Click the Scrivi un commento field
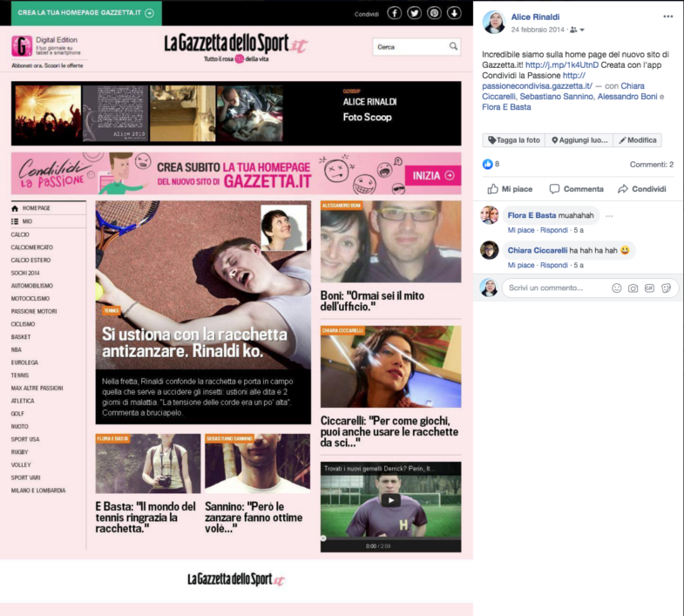The width and height of the screenshot is (684, 616). pos(590,288)
